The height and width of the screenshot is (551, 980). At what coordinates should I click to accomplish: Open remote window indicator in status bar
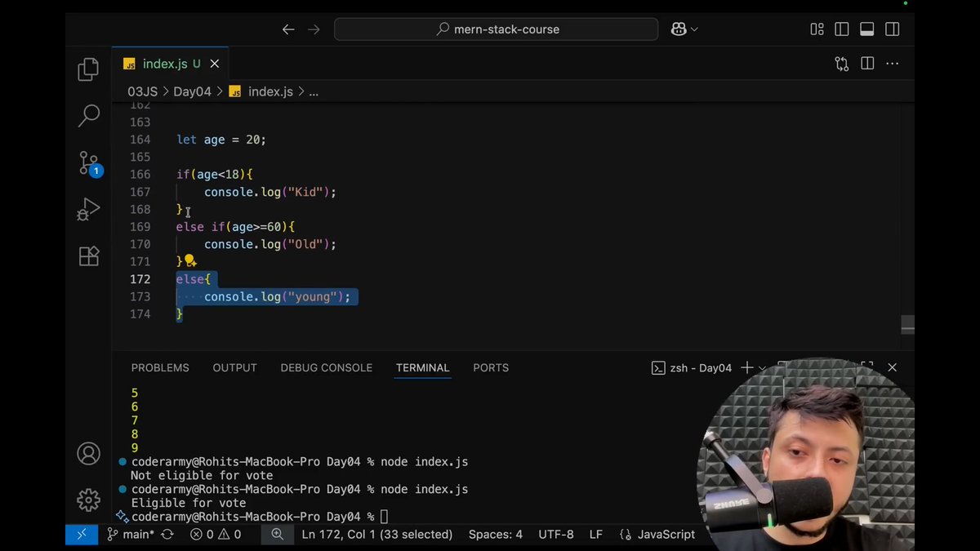click(81, 535)
